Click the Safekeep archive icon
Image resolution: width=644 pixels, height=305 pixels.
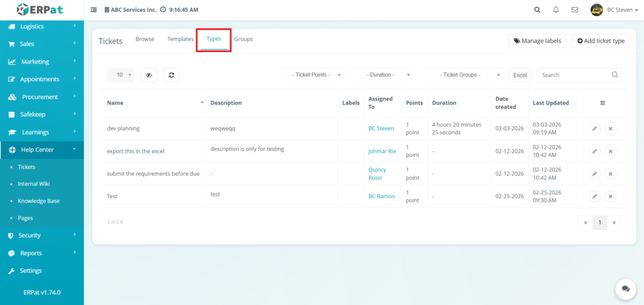click(x=12, y=114)
